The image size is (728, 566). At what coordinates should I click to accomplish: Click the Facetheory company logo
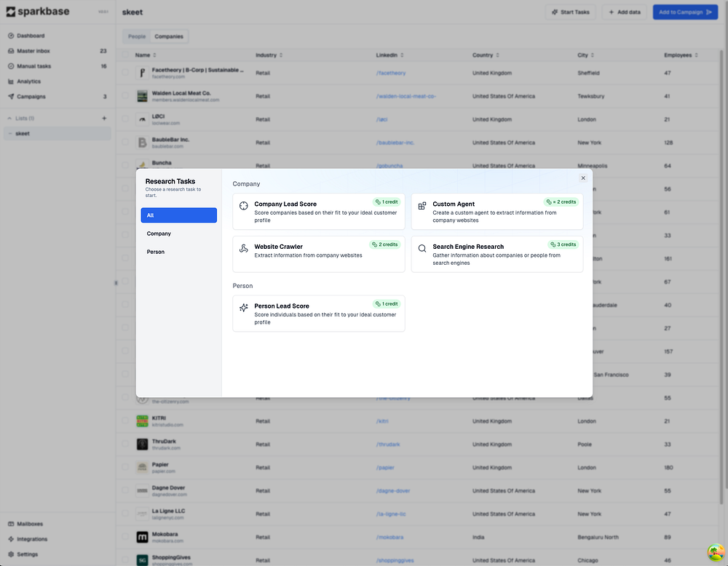coord(142,73)
